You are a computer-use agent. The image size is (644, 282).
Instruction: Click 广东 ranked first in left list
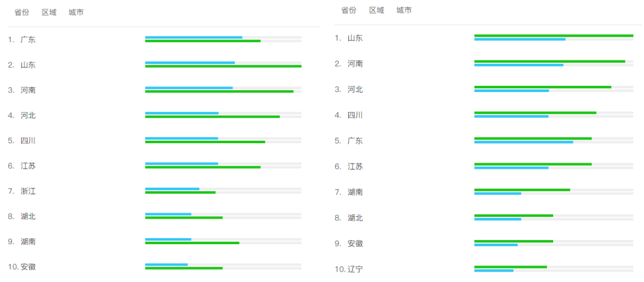28,40
